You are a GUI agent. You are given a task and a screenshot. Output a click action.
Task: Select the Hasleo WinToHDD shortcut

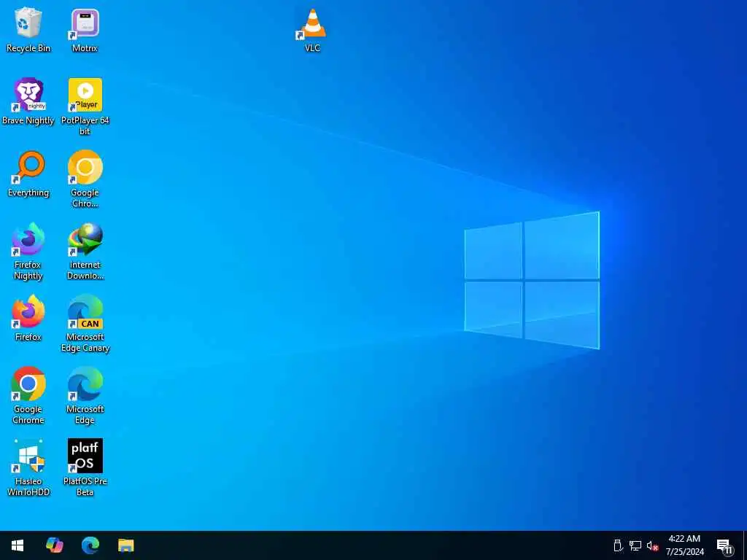[28, 467]
